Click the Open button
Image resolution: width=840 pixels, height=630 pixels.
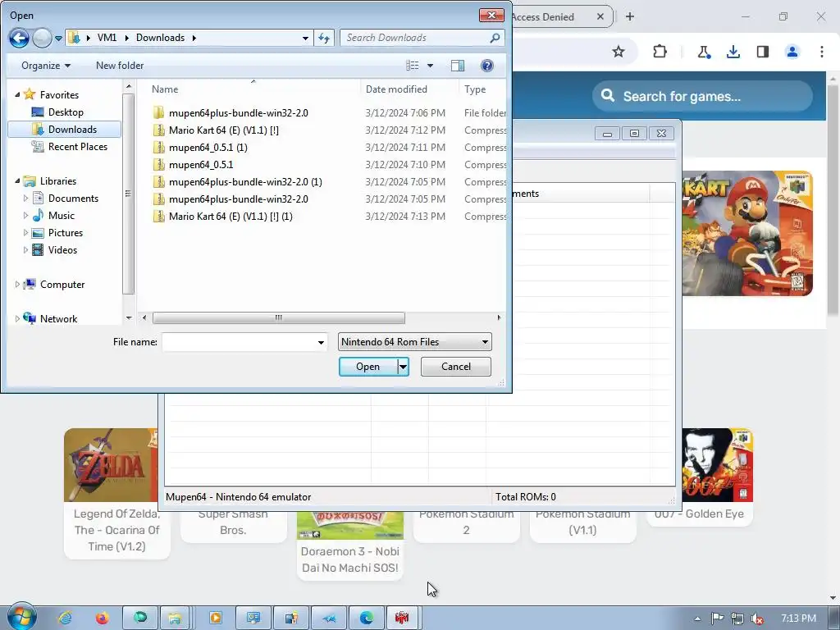tap(368, 367)
